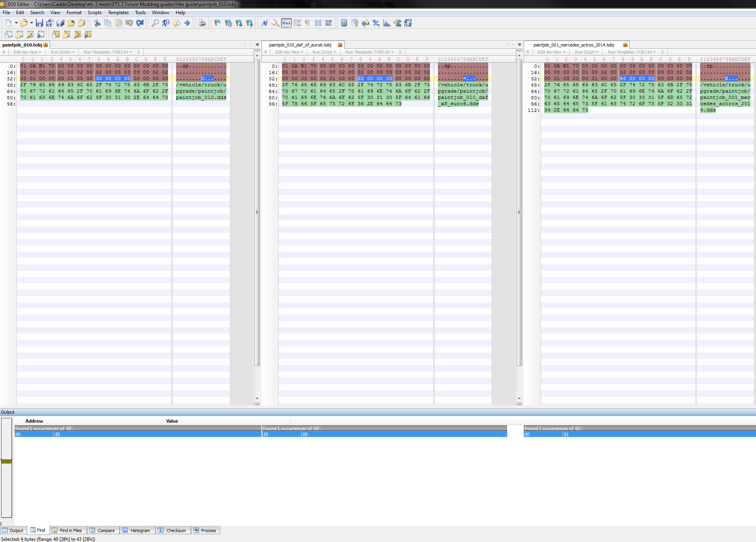756x542 pixels.
Task: Select result row with value 48
Action: tap(138, 434)
